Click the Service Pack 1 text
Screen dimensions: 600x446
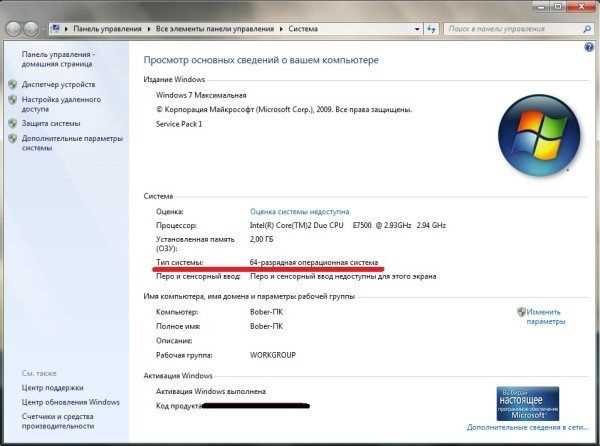pyautogui.click(x=179, y=124)
